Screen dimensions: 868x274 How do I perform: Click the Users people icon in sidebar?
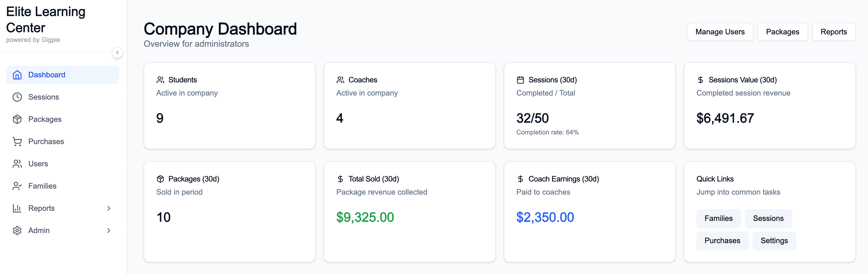tap(17, 164)
